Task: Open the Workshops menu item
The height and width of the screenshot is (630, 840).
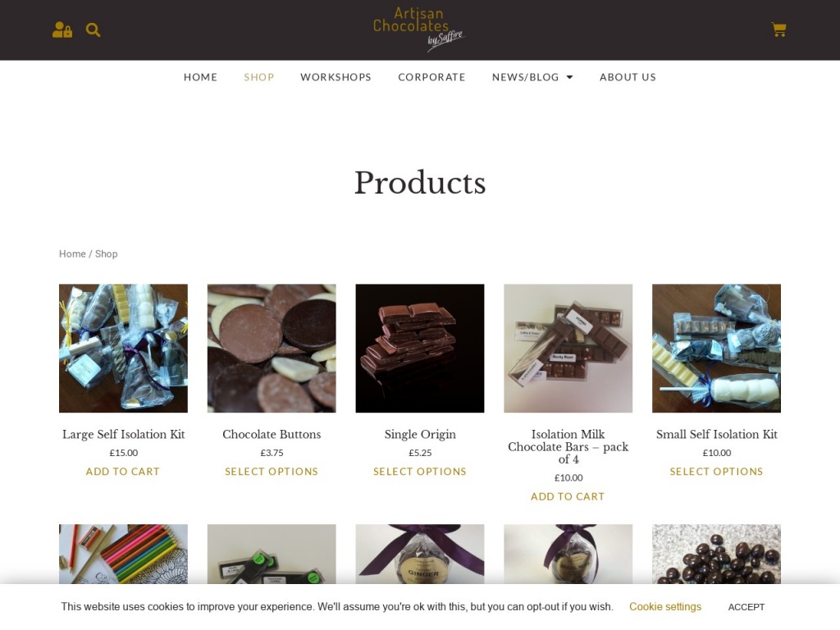Action: (336, 77)
